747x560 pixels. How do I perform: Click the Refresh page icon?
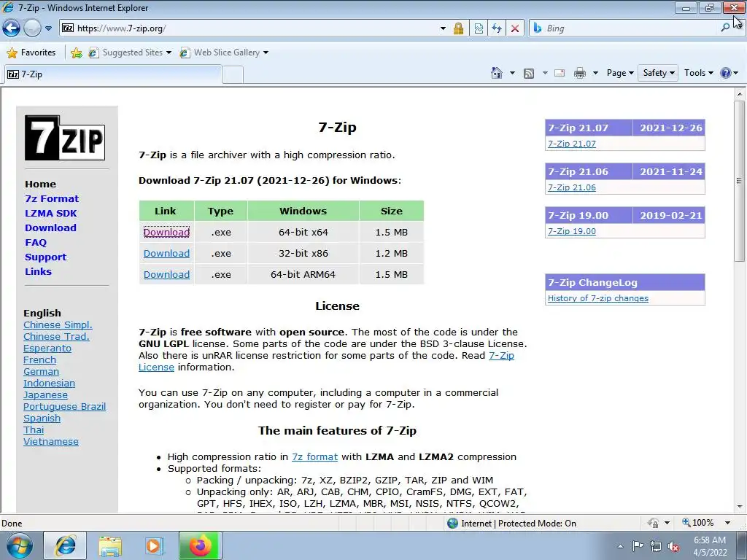497,28
